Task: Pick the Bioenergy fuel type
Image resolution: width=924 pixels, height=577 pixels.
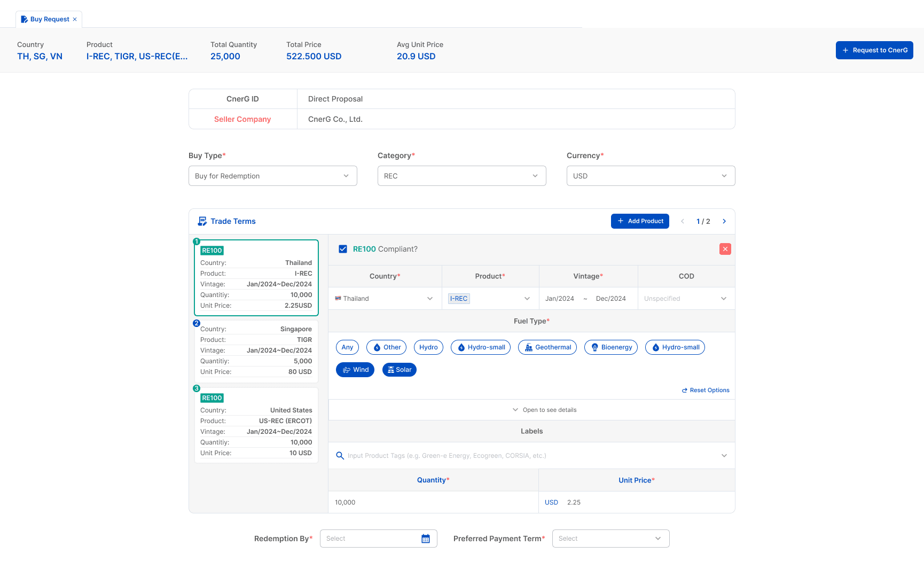Action: click(x=610, y=347)
